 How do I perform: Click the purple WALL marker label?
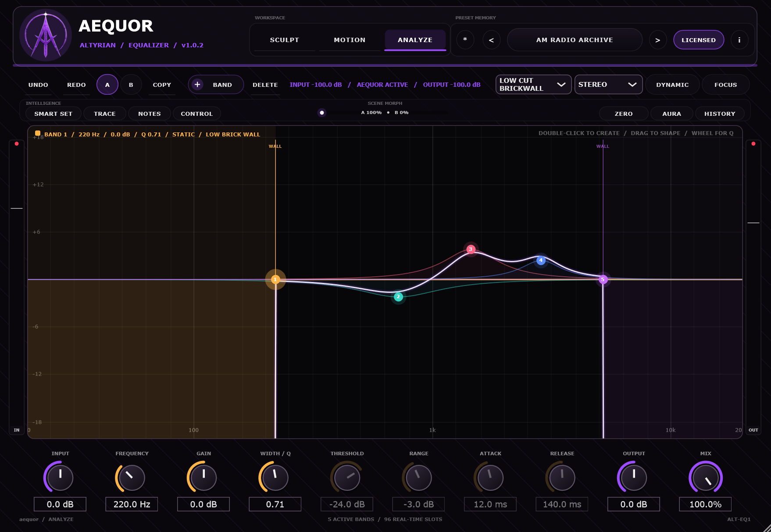603,146
